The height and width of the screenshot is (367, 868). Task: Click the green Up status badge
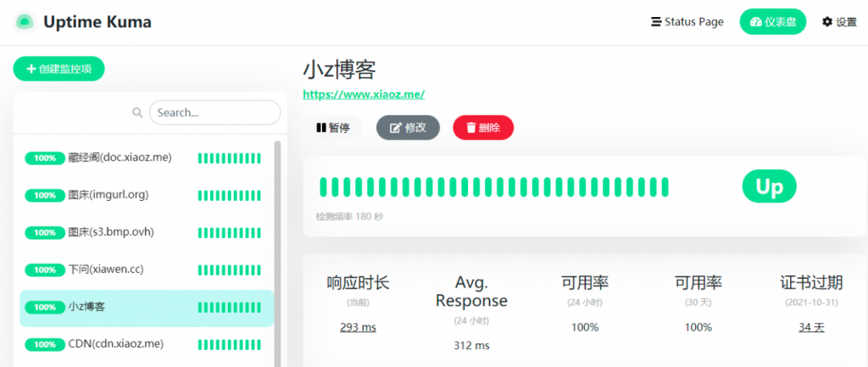[x=769, y=186]
